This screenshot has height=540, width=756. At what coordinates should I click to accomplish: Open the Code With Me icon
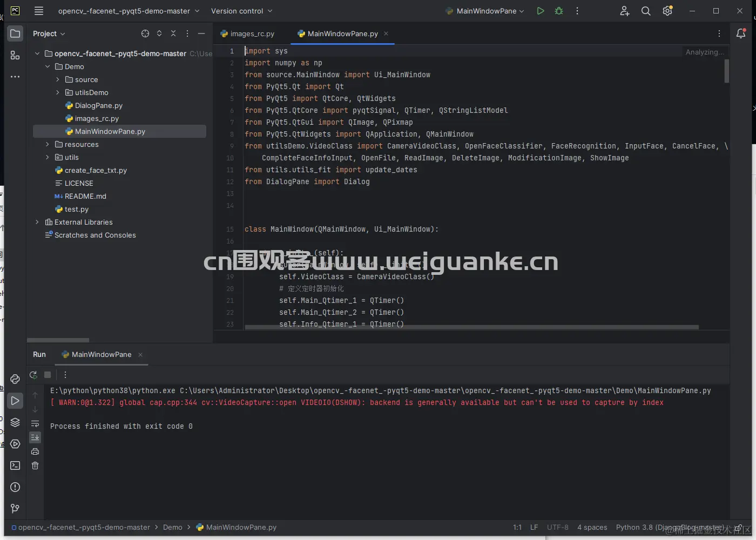(625, 11)
